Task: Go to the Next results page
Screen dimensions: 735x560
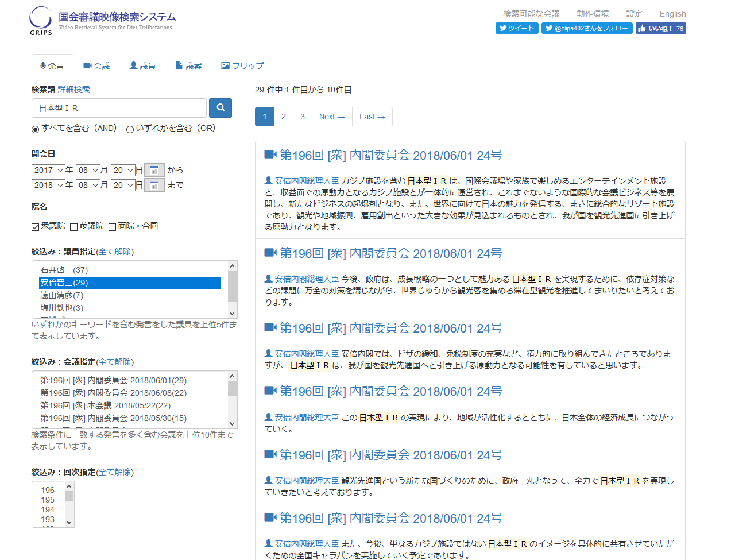Action: 332,117
